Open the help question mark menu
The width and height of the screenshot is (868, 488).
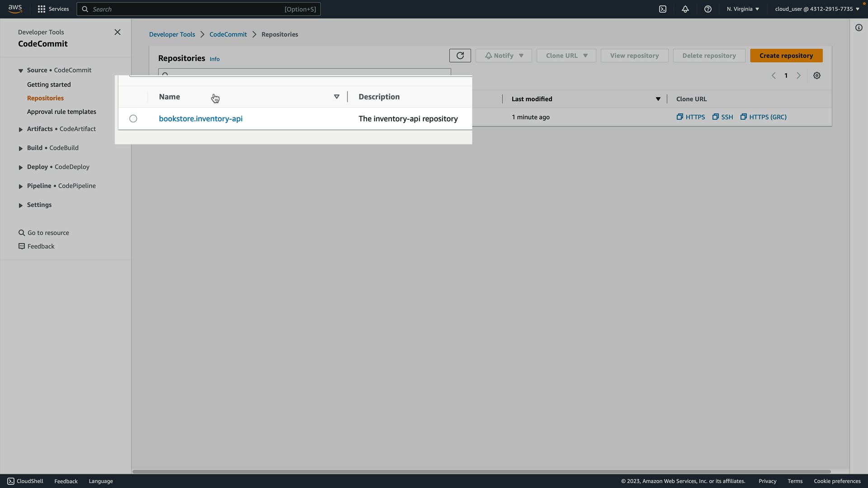coord(708,9)
